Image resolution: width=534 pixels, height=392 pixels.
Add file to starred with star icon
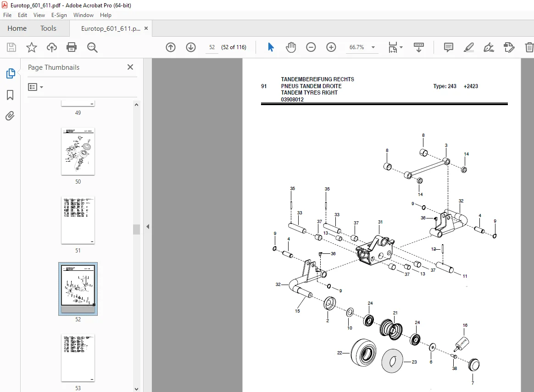pyautogui.click(x=32, y=47)
